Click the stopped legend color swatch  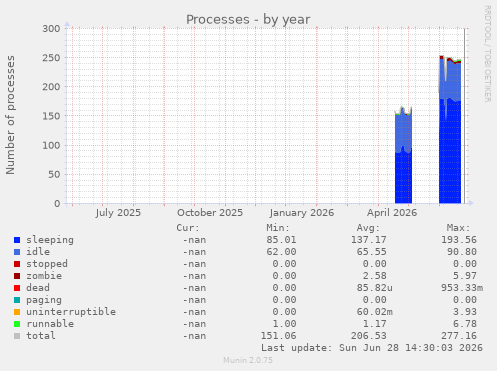pyautogui.click(x=17, y=264)
